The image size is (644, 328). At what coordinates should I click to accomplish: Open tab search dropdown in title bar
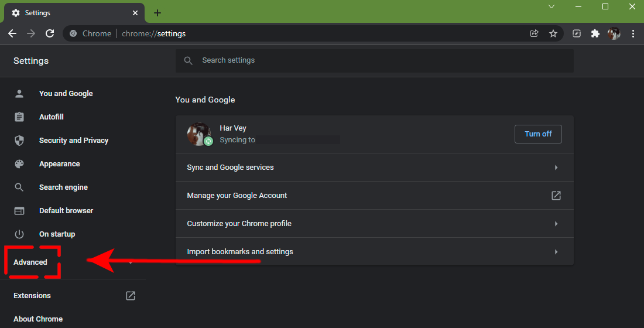pyautogui.click(x=551, y=7)
